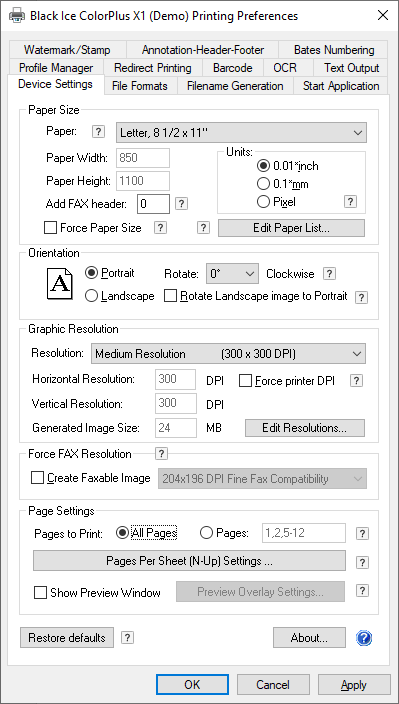Open the Barcode tab
The width and height of the screenshot is (399, 704).
232,68
